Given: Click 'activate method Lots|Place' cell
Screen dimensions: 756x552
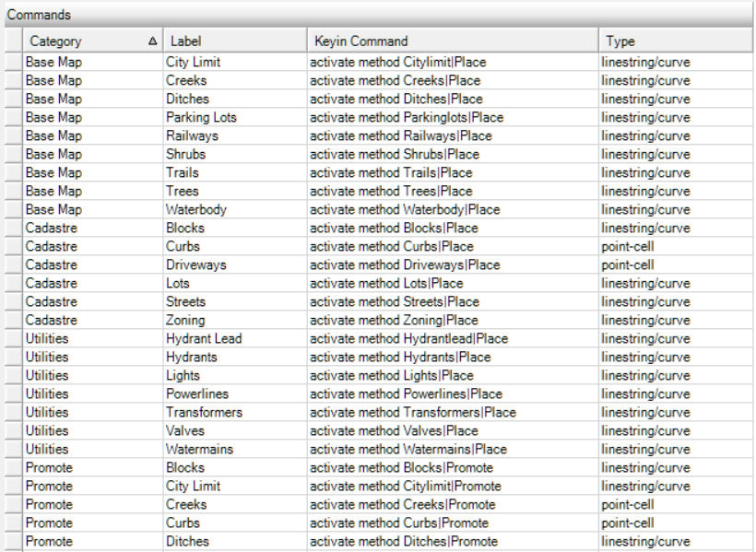Looking at the screenshot, I should [453, 283].
